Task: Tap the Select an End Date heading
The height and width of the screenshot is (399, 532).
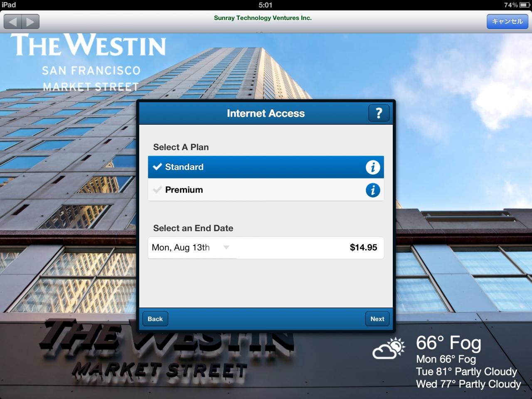Action: (x=193, y=228)
